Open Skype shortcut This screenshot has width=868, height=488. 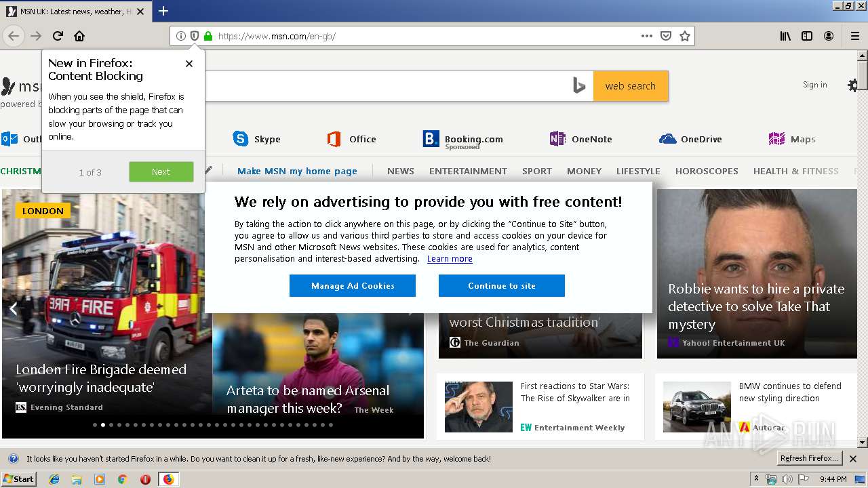(x=256, y=139)
